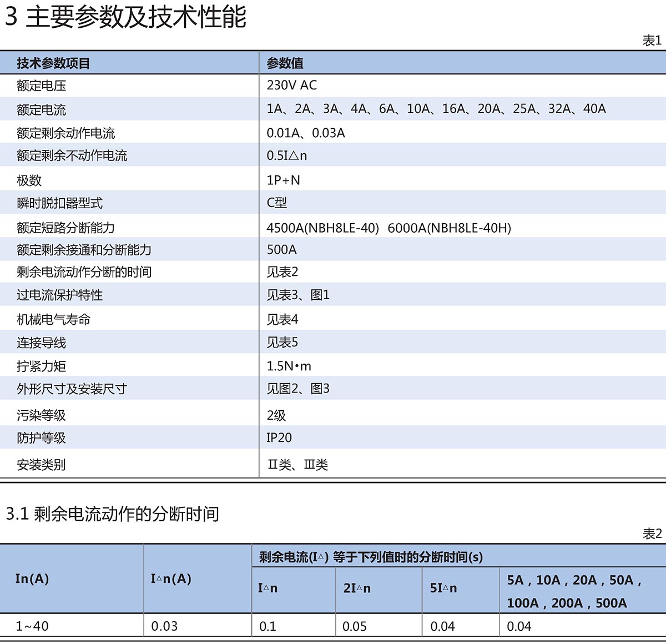
Task: Click the 0.5I△n value
Action: point(286,155)
